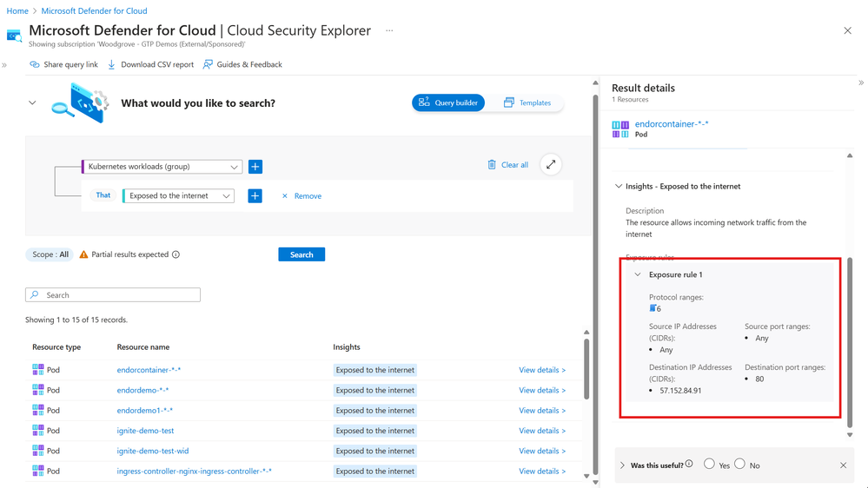Screen dimensions: 868x488
Task: Open Microsoft Defender for Cloud breadcrumb
Action: 94,11
